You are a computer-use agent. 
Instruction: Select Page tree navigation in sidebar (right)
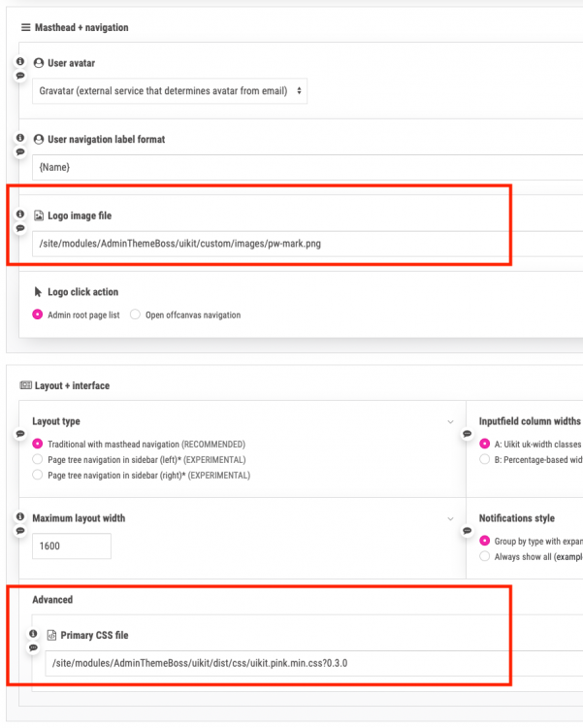[38, 475]
